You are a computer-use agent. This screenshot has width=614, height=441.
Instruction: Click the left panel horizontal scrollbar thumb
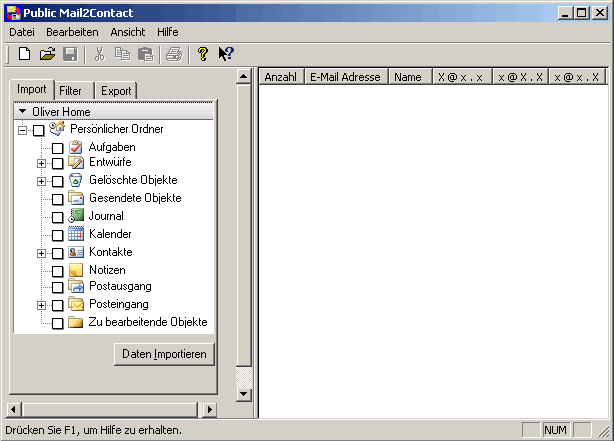point(110,410)
